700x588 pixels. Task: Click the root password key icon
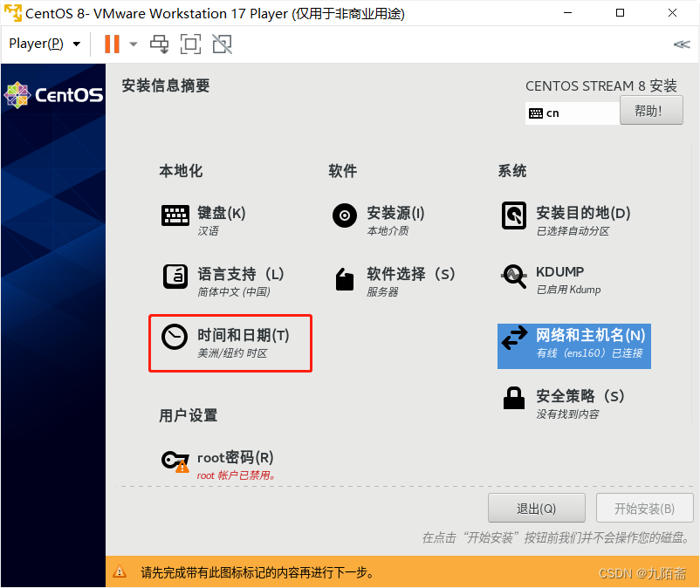click(175, 462)
